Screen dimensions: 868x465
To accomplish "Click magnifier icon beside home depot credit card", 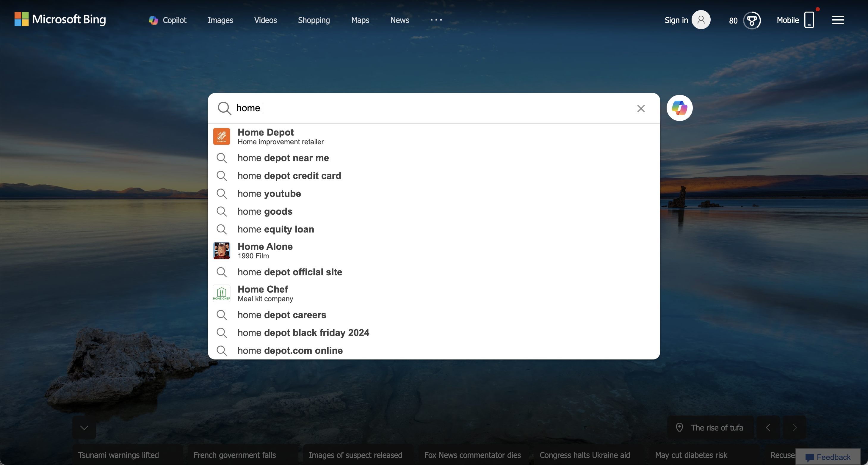I will click(x=221, y=176).
